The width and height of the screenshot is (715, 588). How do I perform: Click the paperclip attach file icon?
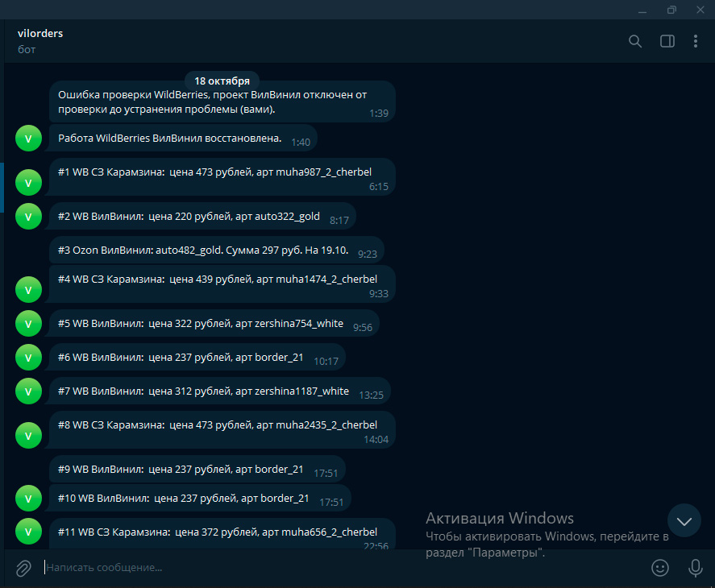pos(23,568)
